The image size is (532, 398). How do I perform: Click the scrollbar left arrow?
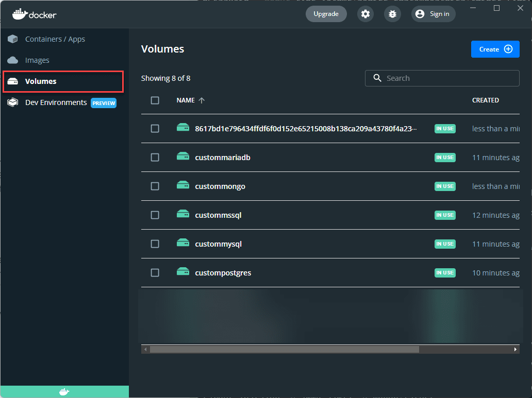[x=145, y=349]
